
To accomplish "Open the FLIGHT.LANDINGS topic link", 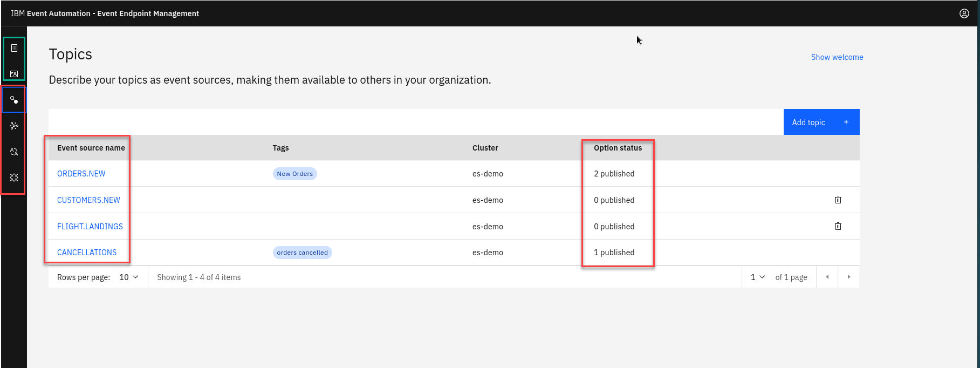I will pos(90,227).
